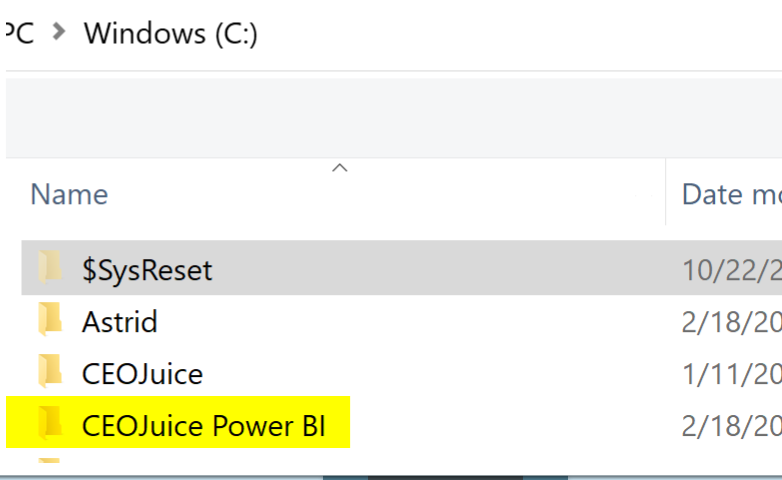Select the $SysReset folder icon
Viewport: 782px width, 480px height.
coord(50,267)
